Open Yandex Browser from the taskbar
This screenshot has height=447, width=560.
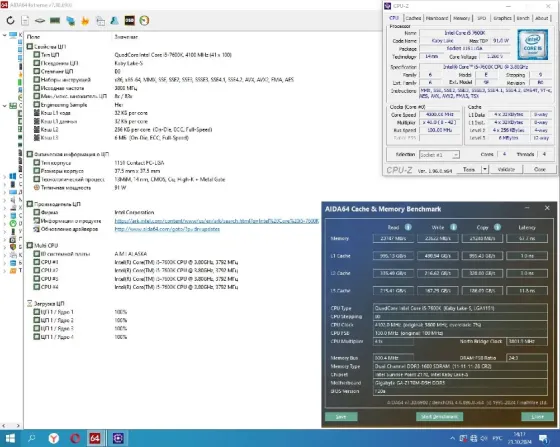click(54, 438)
